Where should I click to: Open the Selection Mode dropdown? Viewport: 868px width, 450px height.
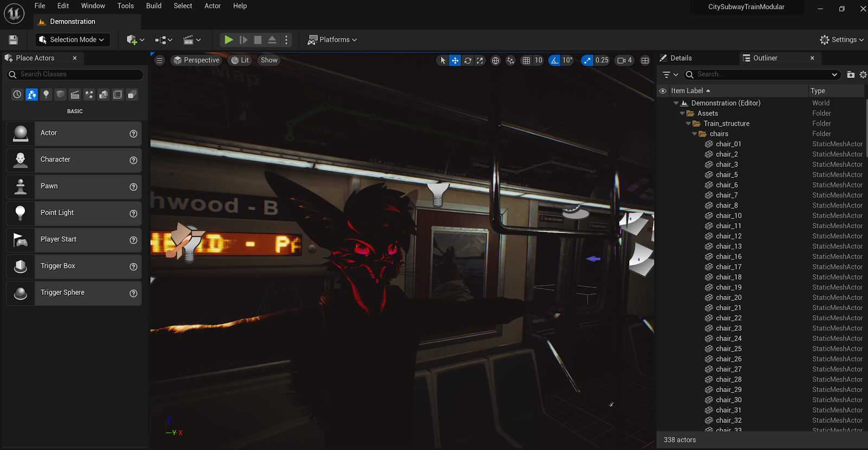pos(73,40)
